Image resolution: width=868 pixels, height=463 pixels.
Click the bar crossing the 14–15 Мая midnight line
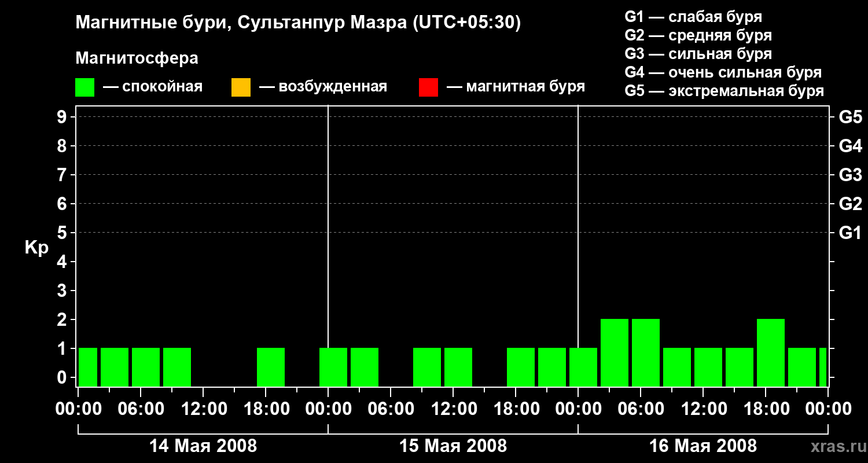(x=333, y=367)
